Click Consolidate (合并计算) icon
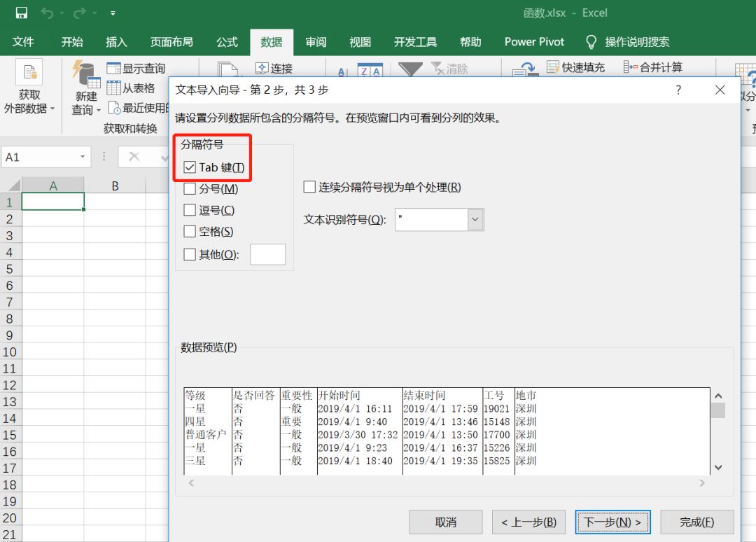 click(631, 67)
